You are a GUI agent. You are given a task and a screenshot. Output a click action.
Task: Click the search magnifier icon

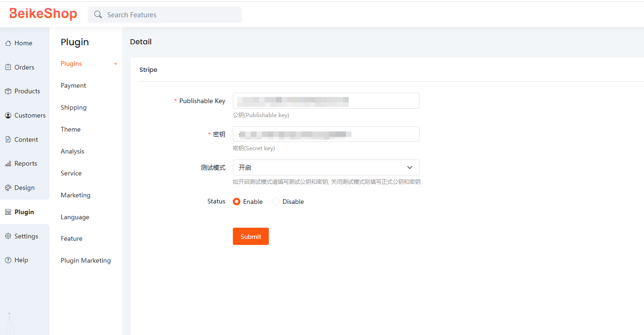click(98, 14)
